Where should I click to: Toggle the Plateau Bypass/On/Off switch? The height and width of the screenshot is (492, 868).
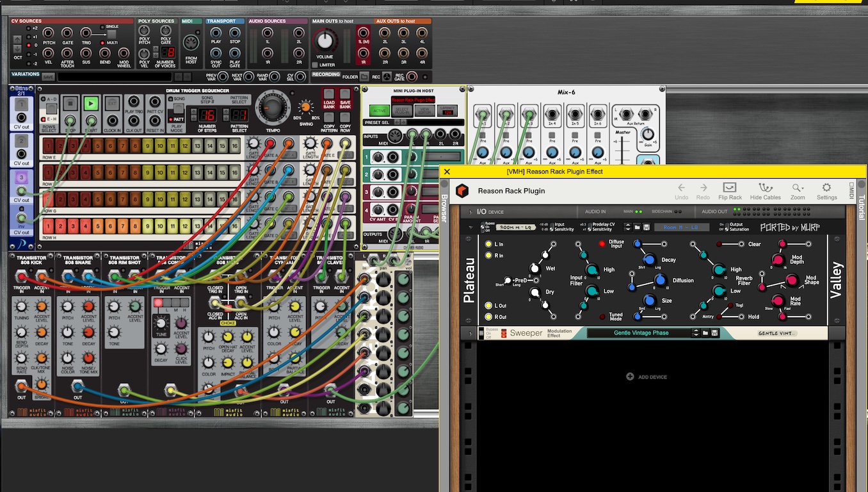(x=483, y=227)
